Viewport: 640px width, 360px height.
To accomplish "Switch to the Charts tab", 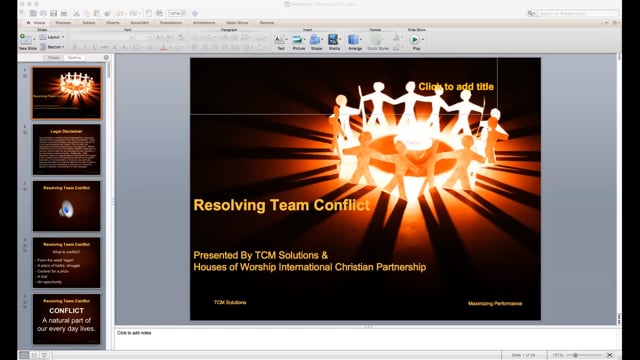I will tap(113, 23).
